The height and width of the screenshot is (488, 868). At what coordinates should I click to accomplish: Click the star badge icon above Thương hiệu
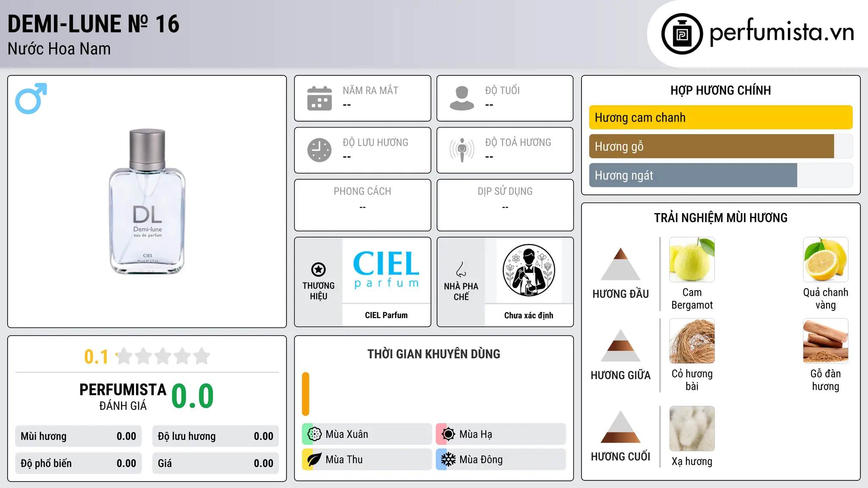tap(318, 269)
